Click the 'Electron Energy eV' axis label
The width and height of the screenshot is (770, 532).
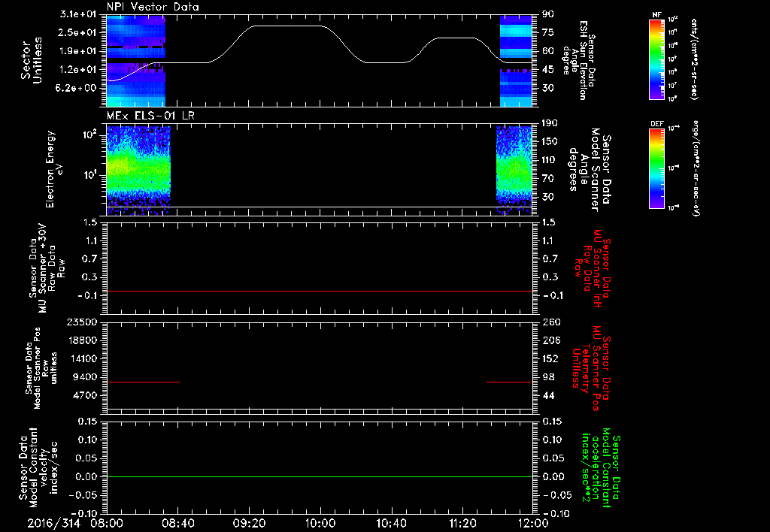click(x=54, y=169)
